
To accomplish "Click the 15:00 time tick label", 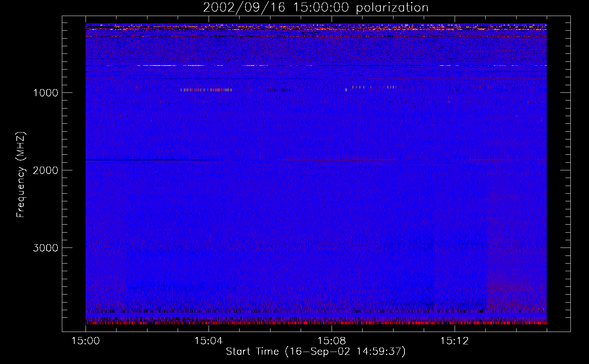I will 86,341.
